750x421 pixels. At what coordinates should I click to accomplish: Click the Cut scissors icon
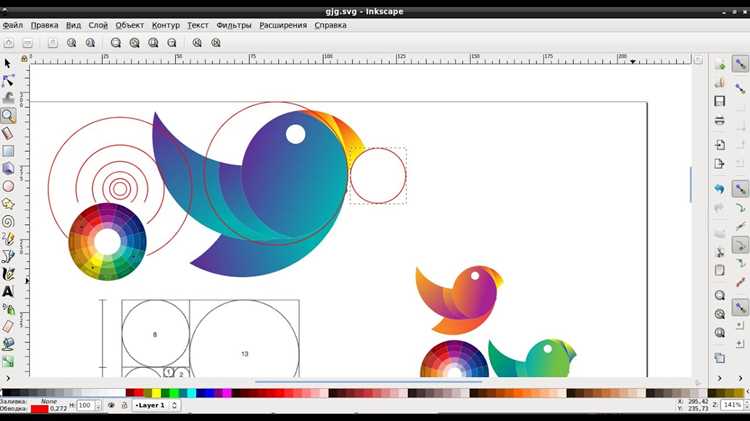pyautogui.click(x=719, y=252)
